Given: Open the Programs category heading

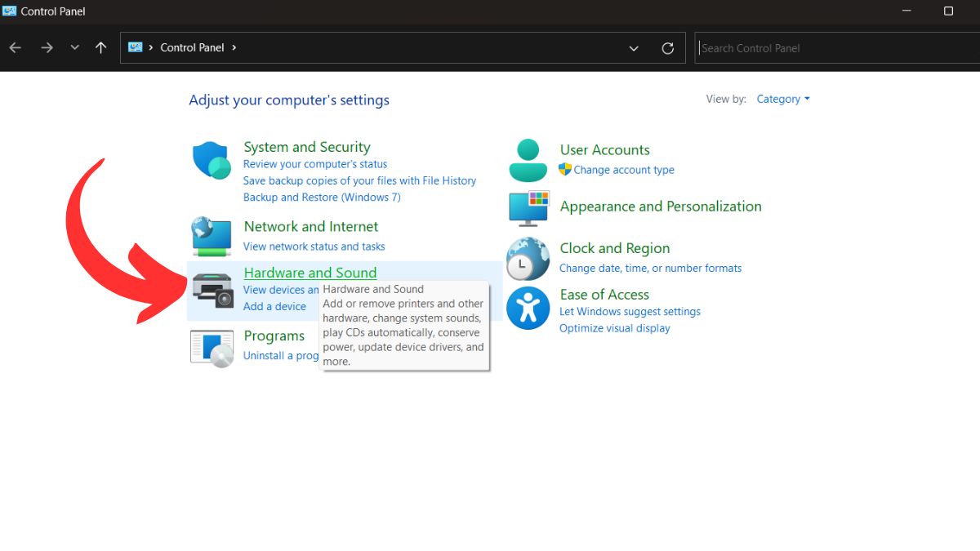Looking at the screenshot, I should [x=274, y=335].
